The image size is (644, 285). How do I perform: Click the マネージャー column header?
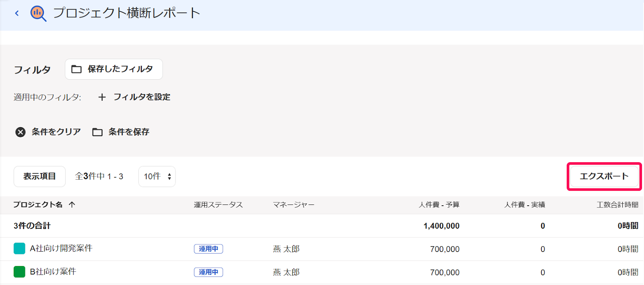click(293, 205)
